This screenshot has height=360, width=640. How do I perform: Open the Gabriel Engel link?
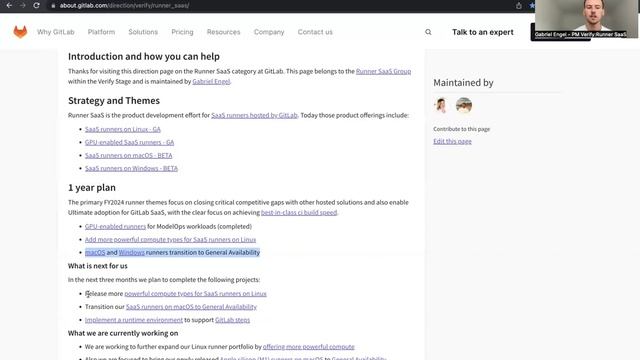211,81
